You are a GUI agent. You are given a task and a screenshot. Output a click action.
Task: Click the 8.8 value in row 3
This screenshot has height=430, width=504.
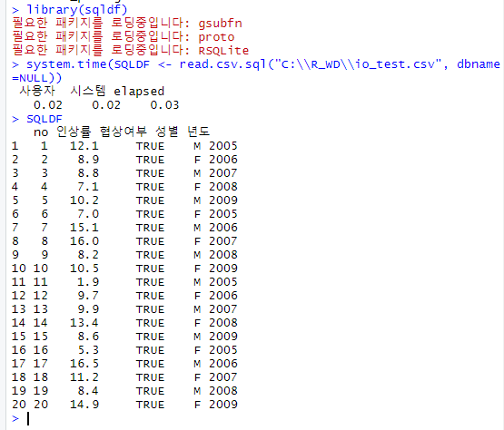[88, 173]
